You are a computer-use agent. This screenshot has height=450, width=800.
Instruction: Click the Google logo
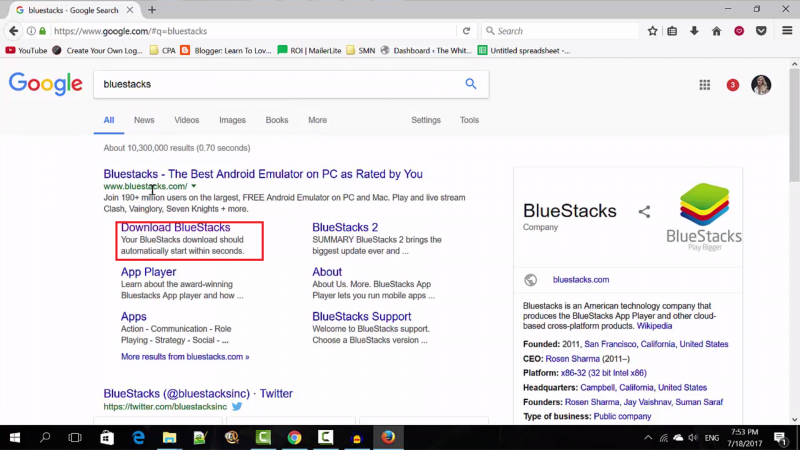45,84
